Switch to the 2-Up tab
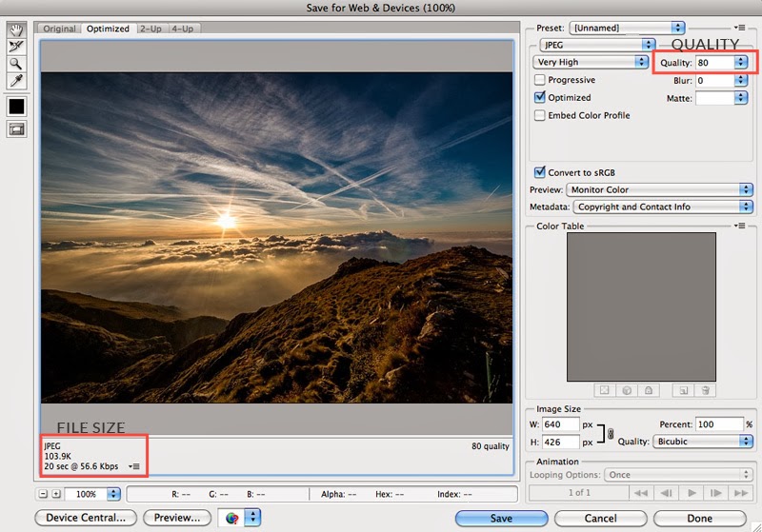Screen dimensions: 762x532 [x=150, y=29]
